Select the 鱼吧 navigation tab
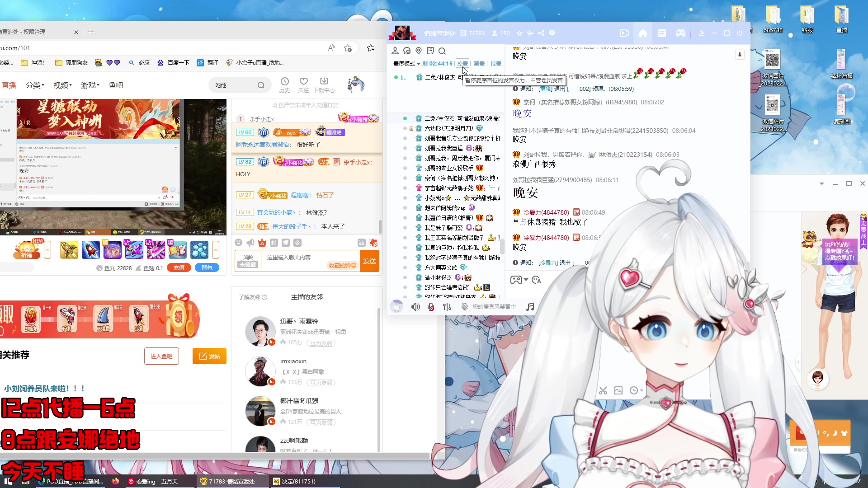 tap(116, 85)
